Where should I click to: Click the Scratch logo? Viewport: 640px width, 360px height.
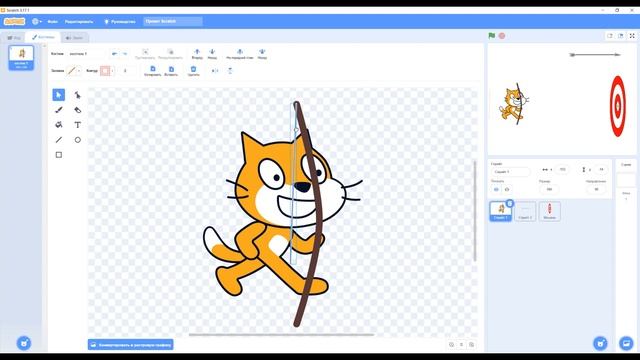click(x=15, y=21)
